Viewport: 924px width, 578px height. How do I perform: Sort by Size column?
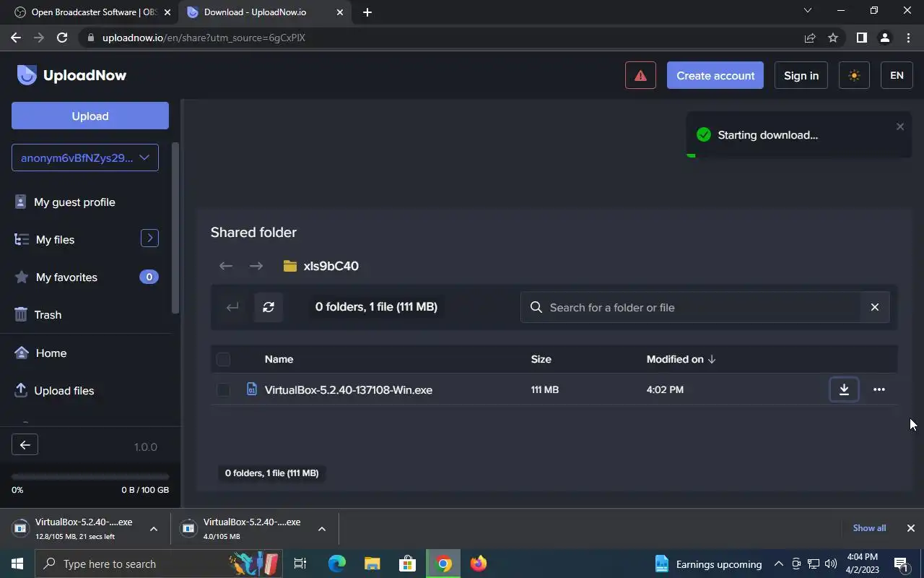[541, 359]
